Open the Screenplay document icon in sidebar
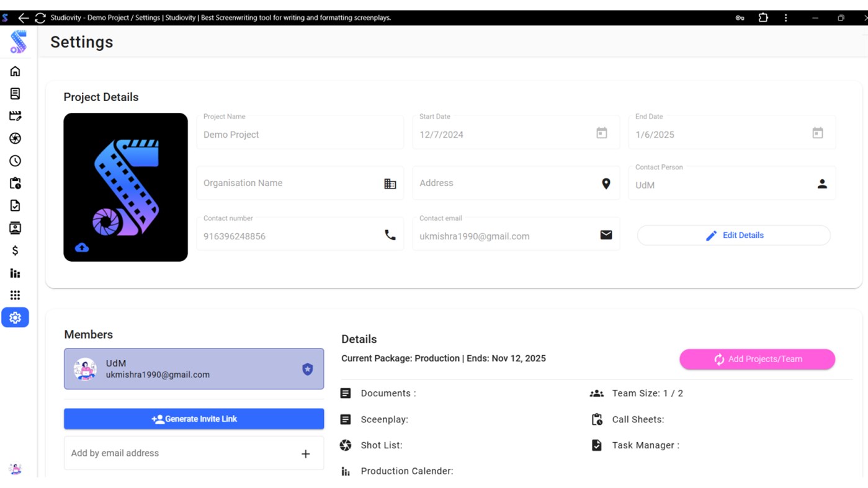868x488 pixels. coord(16,93)
